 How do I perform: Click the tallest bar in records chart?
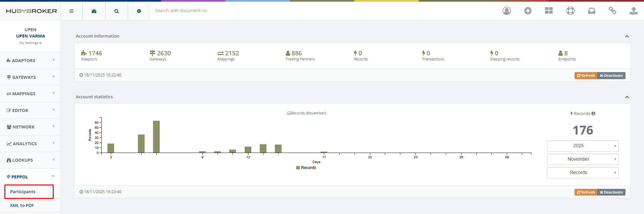(x=156, y=137)
